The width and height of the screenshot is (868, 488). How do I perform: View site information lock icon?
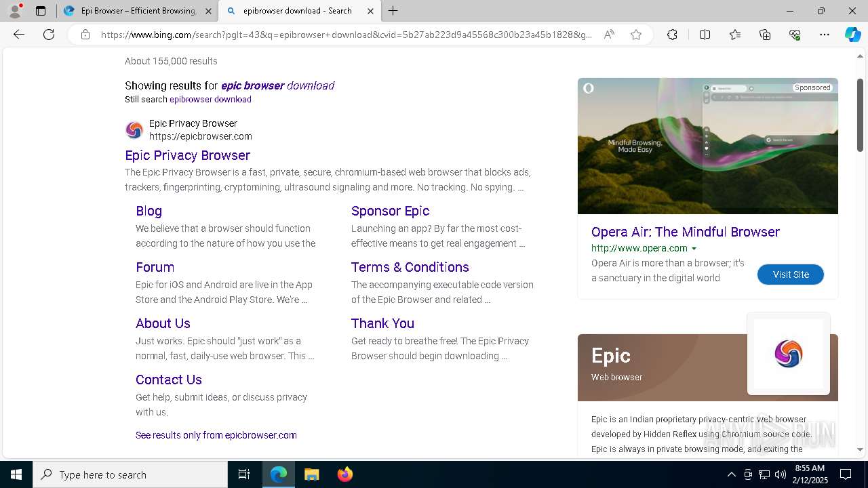[x=85, y=35]
